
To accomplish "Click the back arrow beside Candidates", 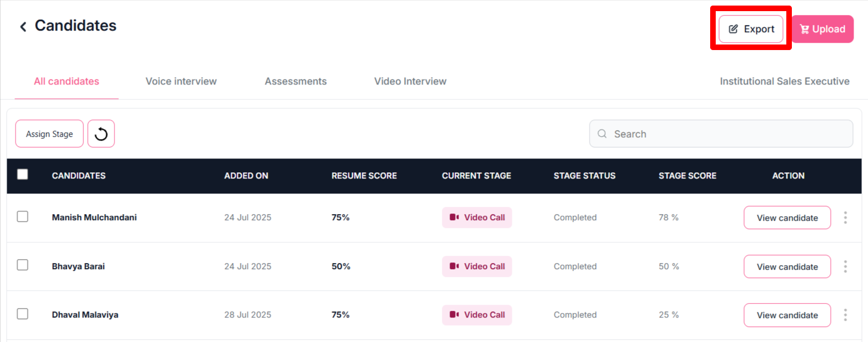I will click(23, 27).
